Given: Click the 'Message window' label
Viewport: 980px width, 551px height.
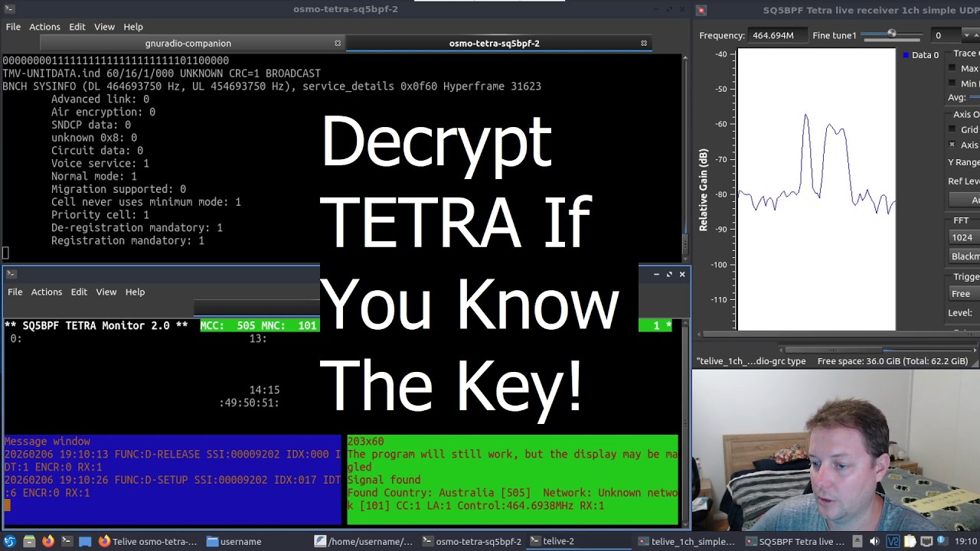Looking at the screenshot, I should tap(47, 442).
